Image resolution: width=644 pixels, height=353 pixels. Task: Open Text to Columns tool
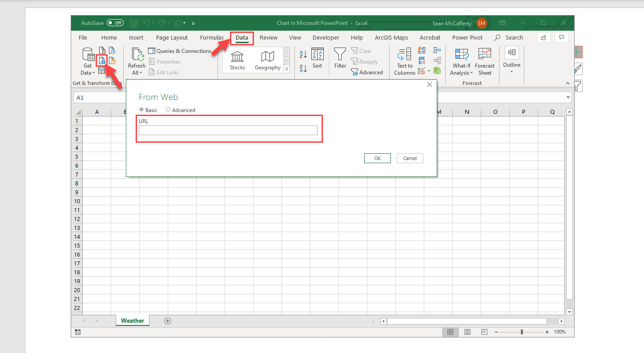click(405, 61)
